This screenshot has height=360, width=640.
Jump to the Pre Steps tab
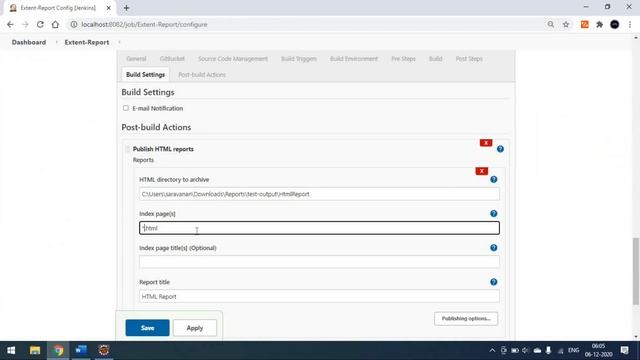coord(403,59)
